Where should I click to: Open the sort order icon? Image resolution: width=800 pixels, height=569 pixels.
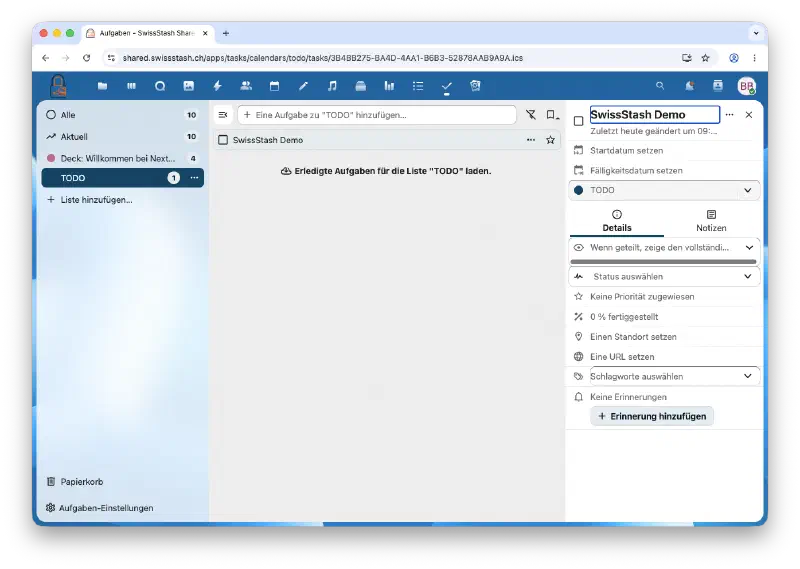coord(552,115)
